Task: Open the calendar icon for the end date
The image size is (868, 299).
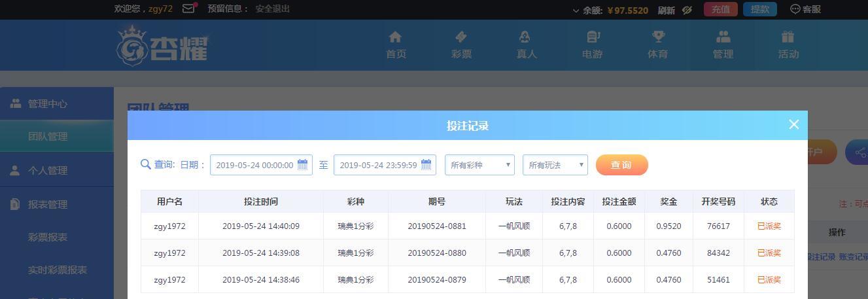Action: tap(426, 165)
